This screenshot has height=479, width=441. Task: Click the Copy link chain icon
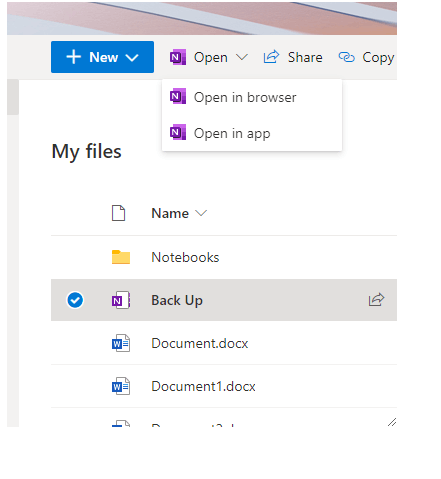[347, 57]
